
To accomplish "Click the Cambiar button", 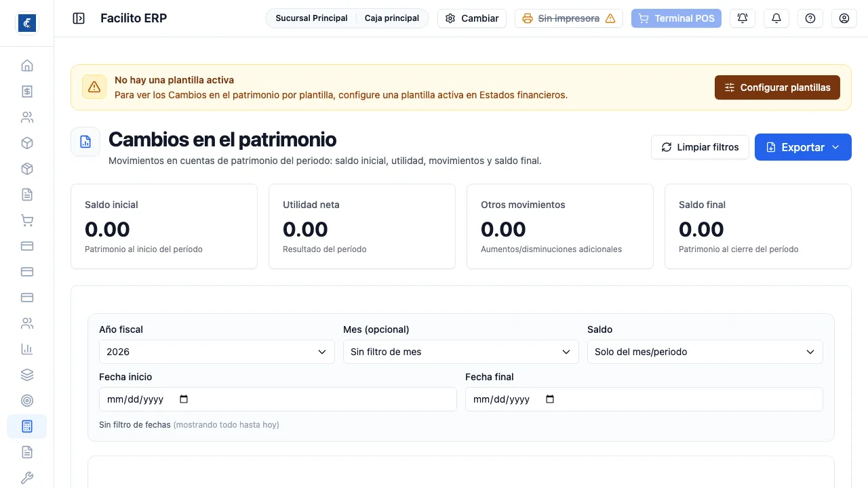I will [472, 18].
